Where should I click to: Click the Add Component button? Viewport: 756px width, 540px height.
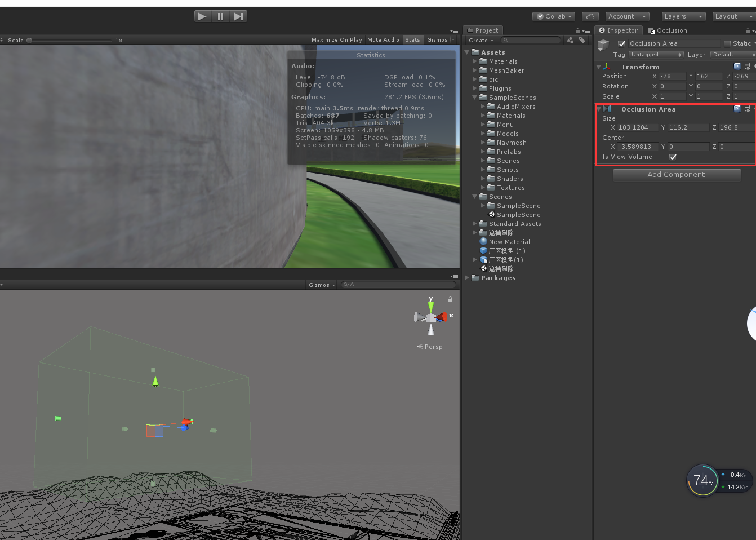(676, 175)
